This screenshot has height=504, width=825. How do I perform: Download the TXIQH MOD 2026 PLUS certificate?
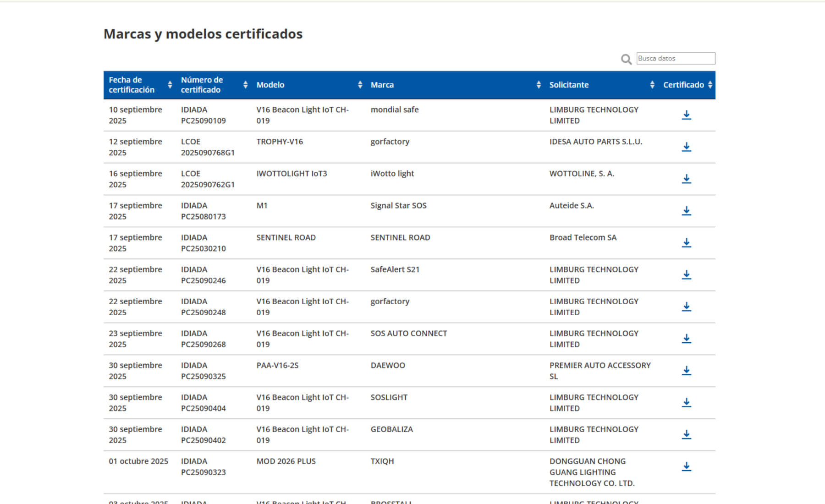point(686,467)
